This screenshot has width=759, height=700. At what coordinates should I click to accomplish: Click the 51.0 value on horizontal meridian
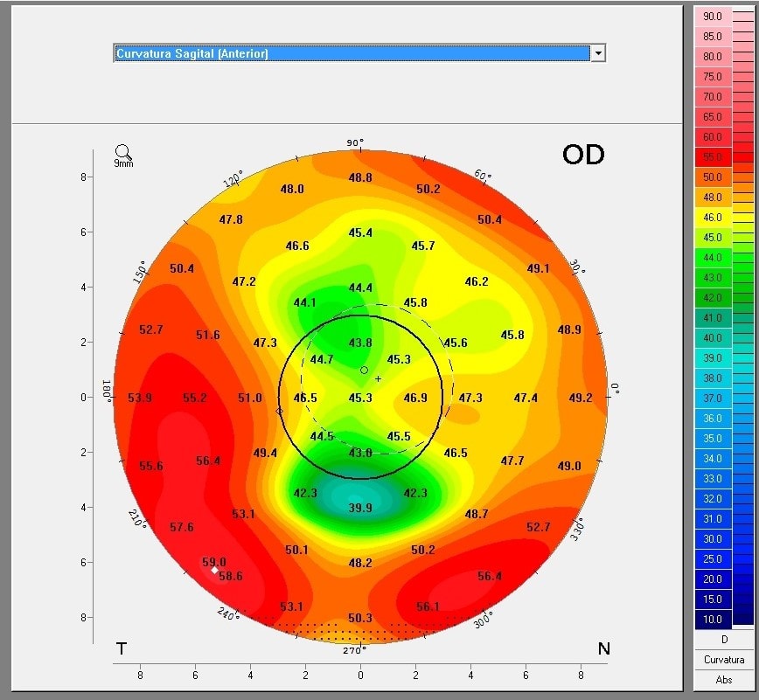250,398
